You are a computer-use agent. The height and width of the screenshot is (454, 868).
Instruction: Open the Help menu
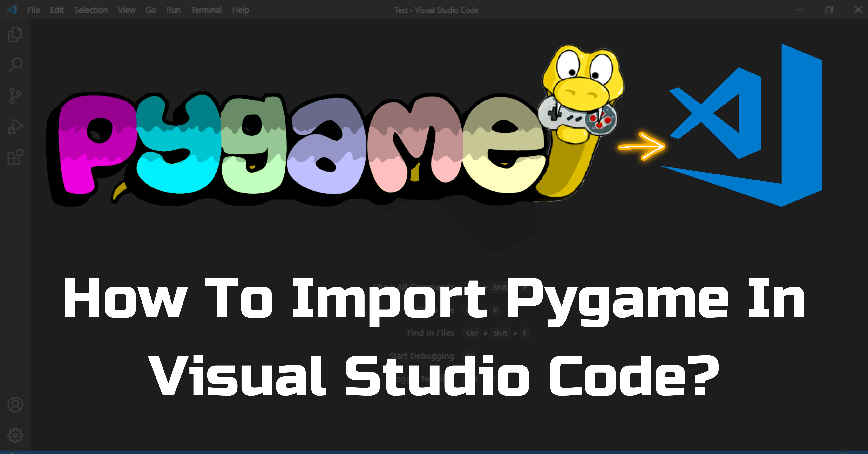click(240, 10)
